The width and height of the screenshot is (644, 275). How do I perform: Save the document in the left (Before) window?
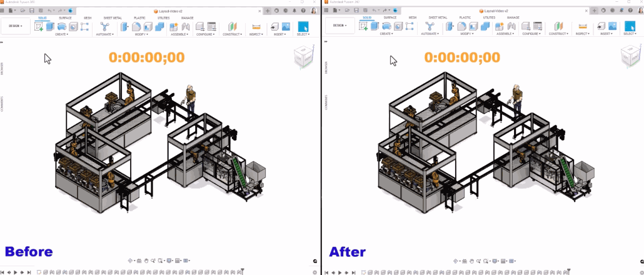click(x=32, y=11)
